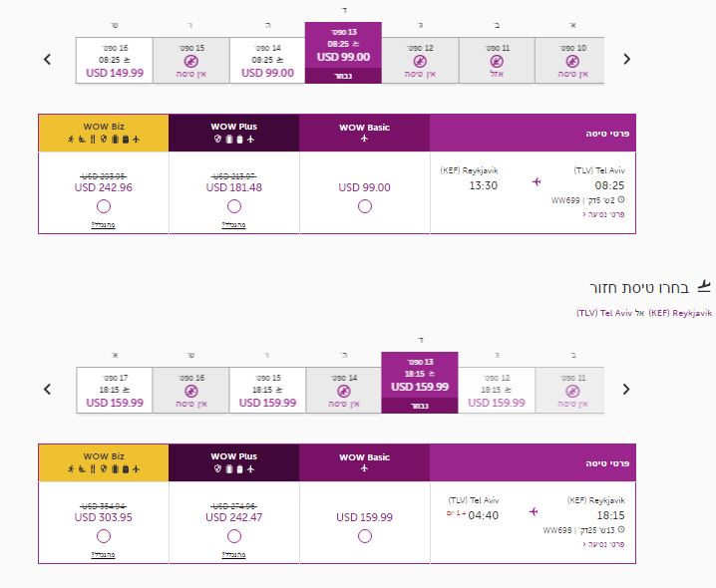
Task: Click left arrow on return flight date carousel
Action: (48, 389)
